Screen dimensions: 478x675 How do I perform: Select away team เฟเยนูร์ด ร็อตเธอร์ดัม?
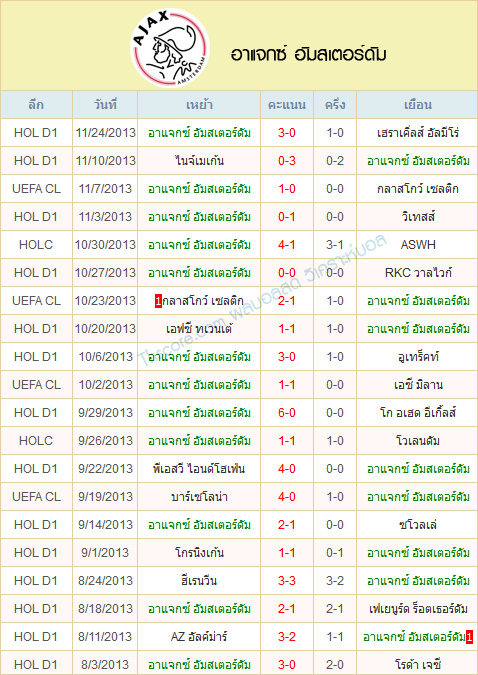point(418,608)
